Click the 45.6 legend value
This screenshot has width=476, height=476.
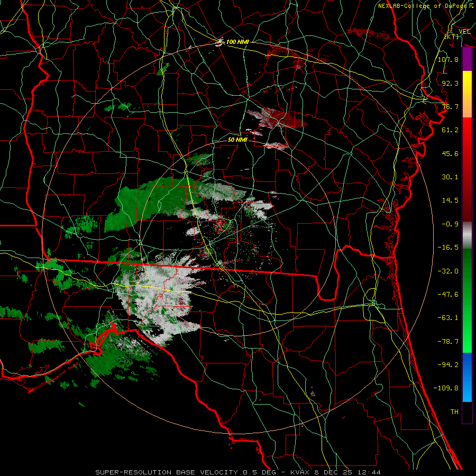[450, 153]
